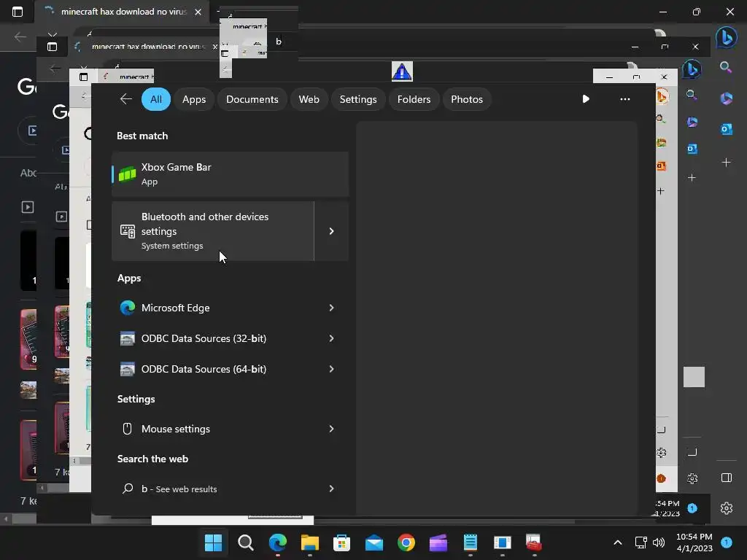Open Outlook in outermost Edge sidebar
Screen dimensions: 747x560
[x=726, y=128]
